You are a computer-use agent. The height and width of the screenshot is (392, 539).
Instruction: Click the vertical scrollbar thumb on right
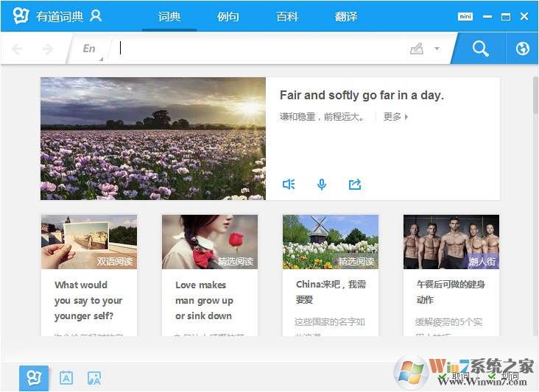[x=535, y=95]
